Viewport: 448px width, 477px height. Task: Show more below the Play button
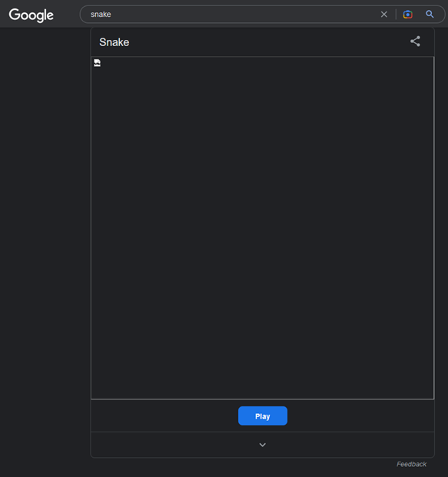262,445
